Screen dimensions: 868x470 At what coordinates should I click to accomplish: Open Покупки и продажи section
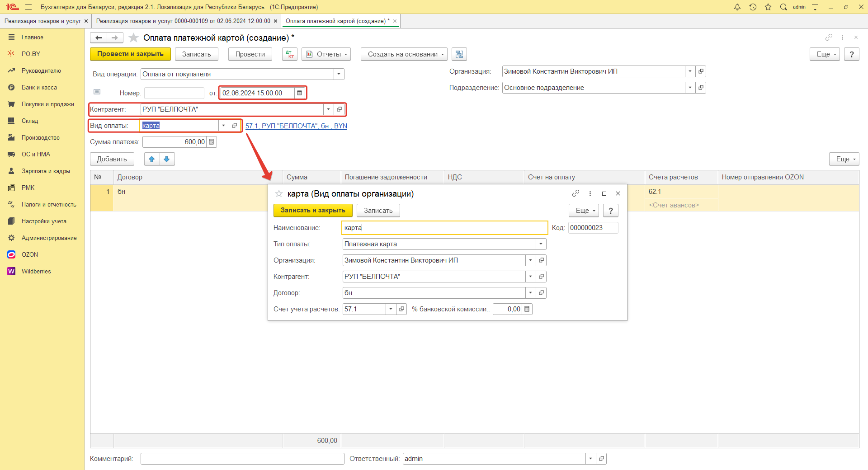coord(48,104)
